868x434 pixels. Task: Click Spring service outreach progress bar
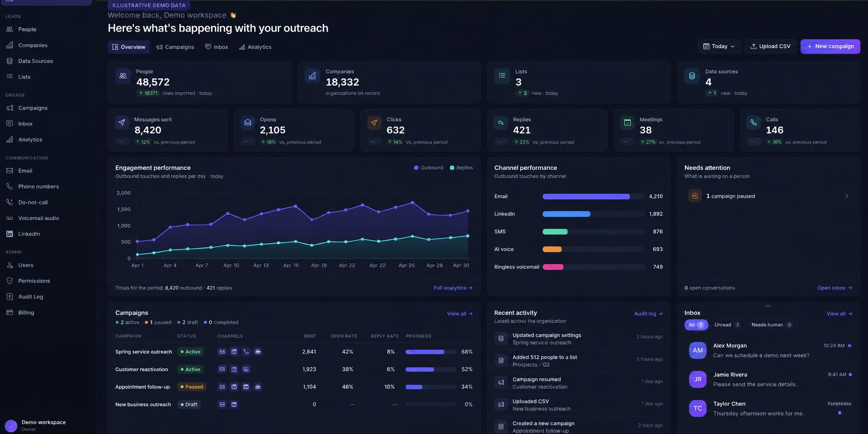point(431,352)
